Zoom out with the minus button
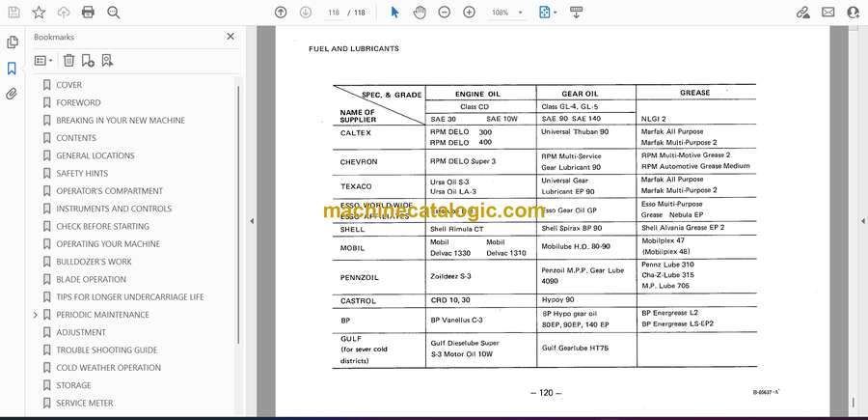Image resolution: width=868 pixels, height=420 pixels. pos(444,13)
